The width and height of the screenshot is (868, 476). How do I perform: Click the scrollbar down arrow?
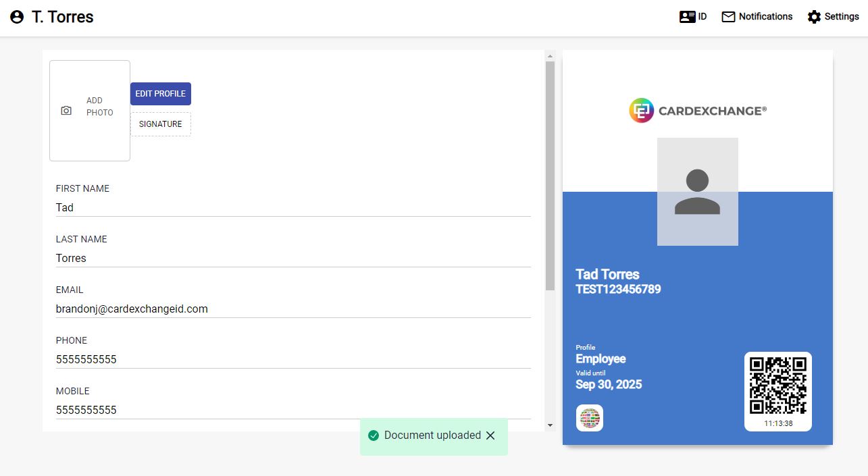550,425
